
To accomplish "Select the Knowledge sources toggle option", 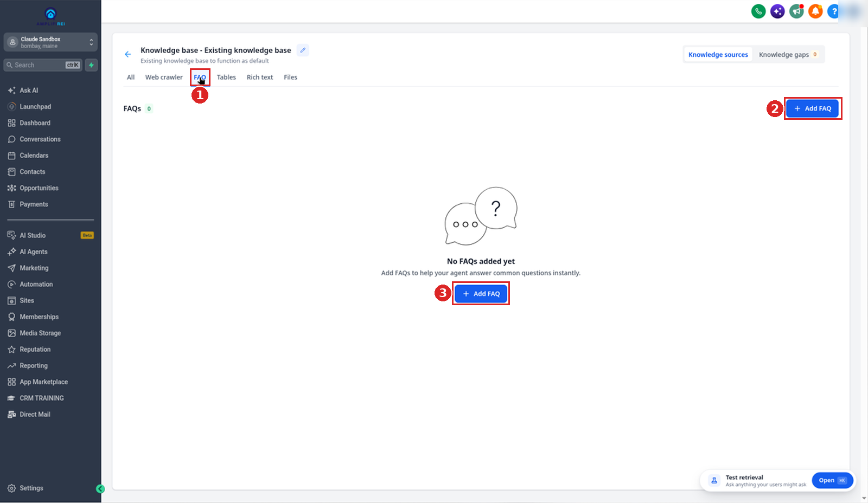I will pos(718,55).
